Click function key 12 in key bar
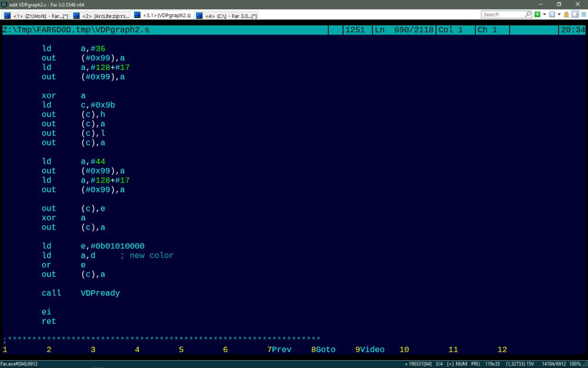The height and width of the screenshot is (368, 588). click(x=502, y=350)
